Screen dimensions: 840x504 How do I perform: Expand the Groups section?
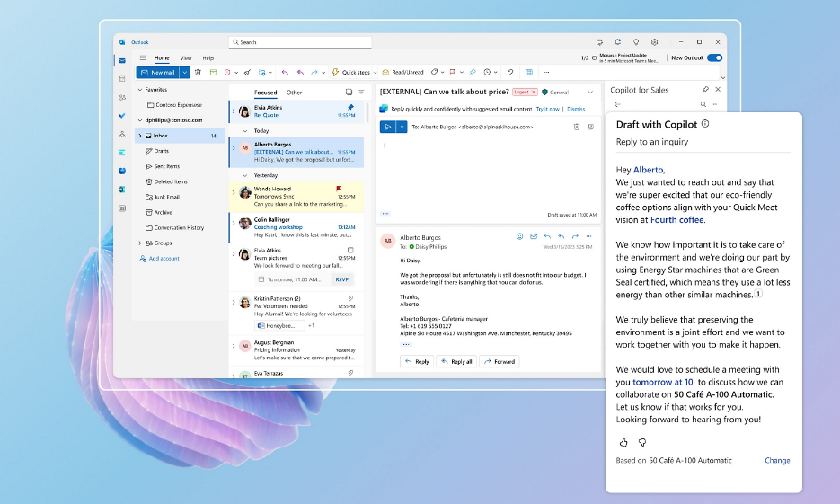[140, 243]
